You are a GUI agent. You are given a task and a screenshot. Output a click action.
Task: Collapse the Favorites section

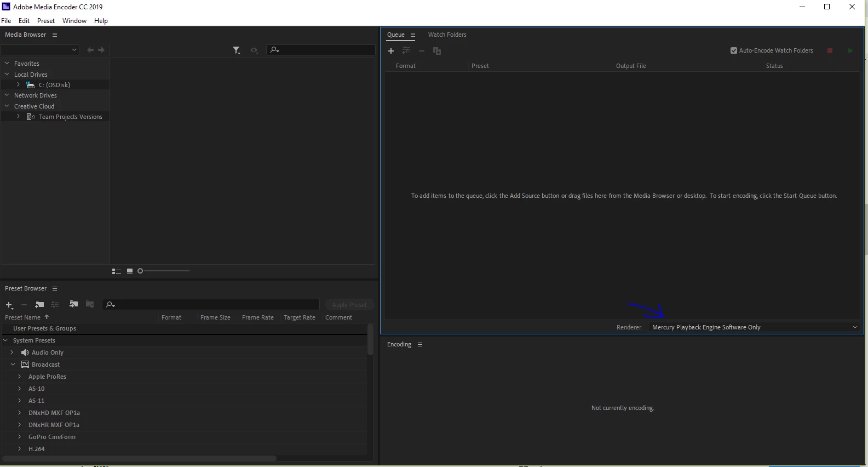(x=7, y=63)
